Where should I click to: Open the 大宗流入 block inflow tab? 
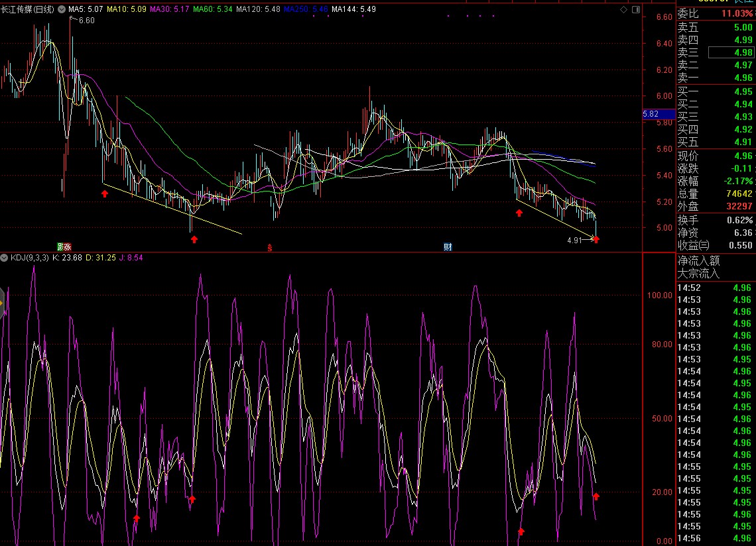[x=698, y=273]
